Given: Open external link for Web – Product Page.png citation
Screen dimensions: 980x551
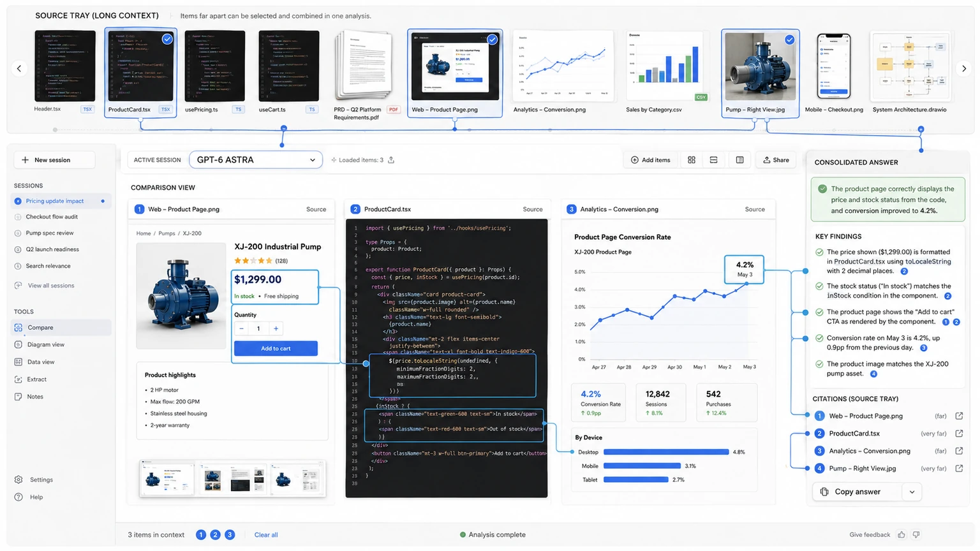Looking at the screenshot, I should pos(959,416).
